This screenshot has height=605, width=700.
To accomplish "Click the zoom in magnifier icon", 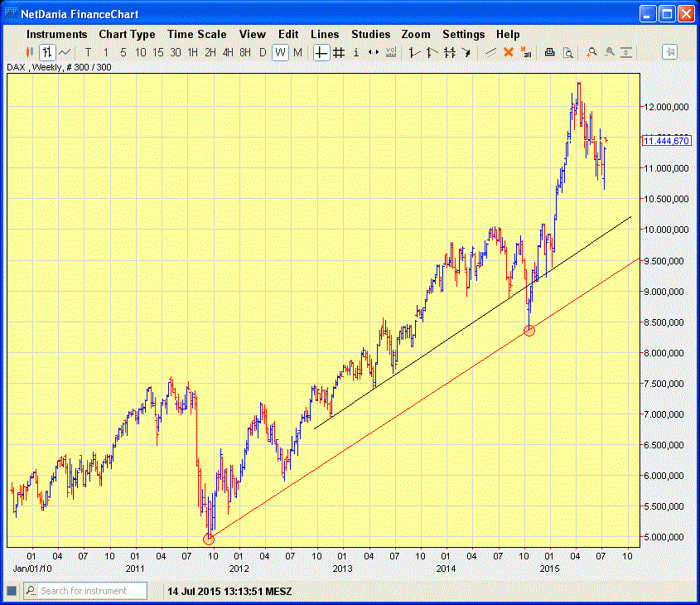I will tap(591, 52).
